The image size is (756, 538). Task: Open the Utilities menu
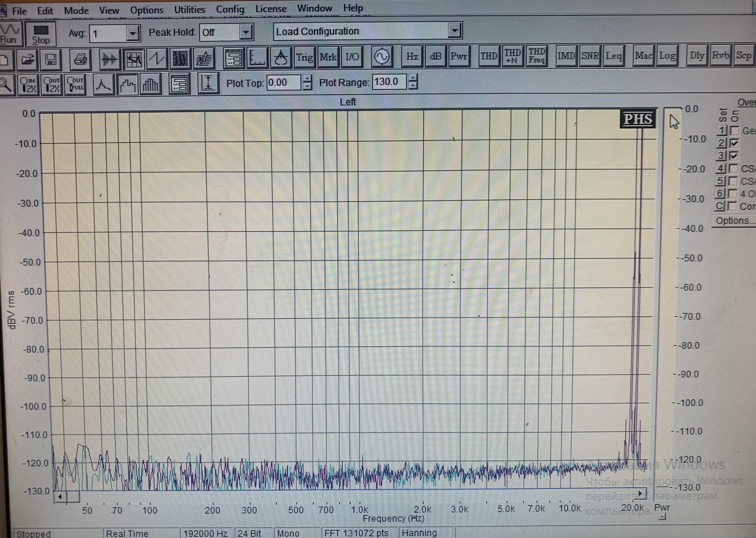pyautogui.click(x=189, y=10)
